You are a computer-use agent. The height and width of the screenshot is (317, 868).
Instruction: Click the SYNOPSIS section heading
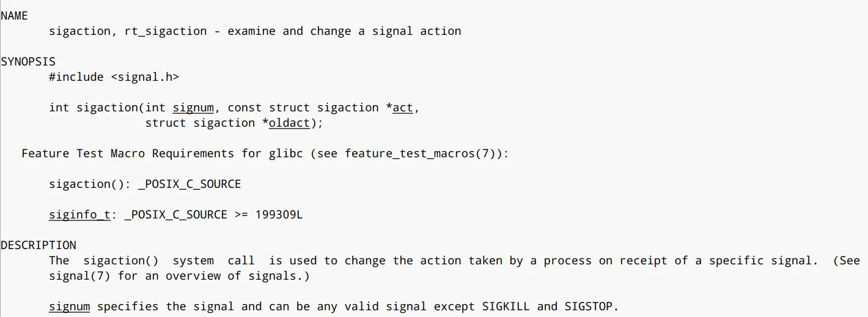[28, 62]
